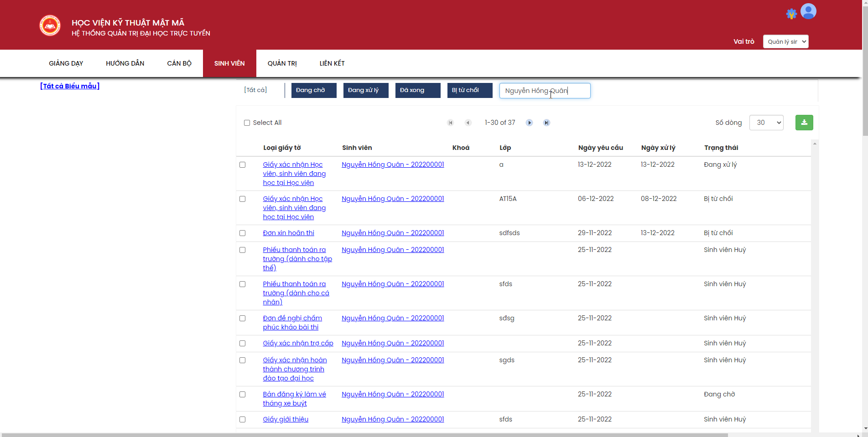Click the page vertical scrollbar thumb
Image resolution: width=868 pixels, height=437 pixels.
pos(865,70)
